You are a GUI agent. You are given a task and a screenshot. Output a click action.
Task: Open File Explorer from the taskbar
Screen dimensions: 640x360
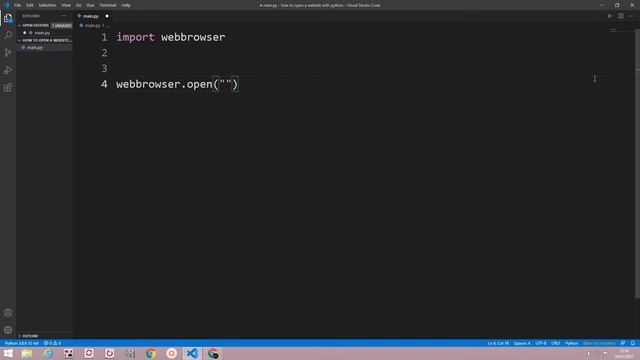click(x=27, y=353)
